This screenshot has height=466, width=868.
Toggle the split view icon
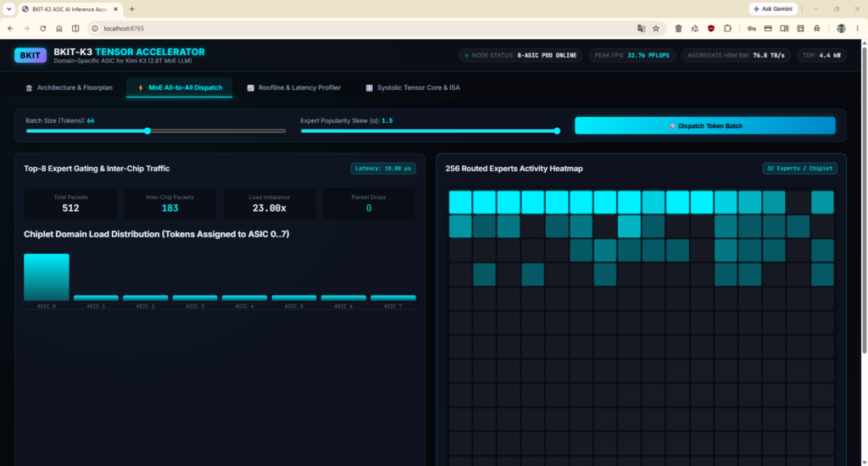pyautogui.click(x=75, y=28)
